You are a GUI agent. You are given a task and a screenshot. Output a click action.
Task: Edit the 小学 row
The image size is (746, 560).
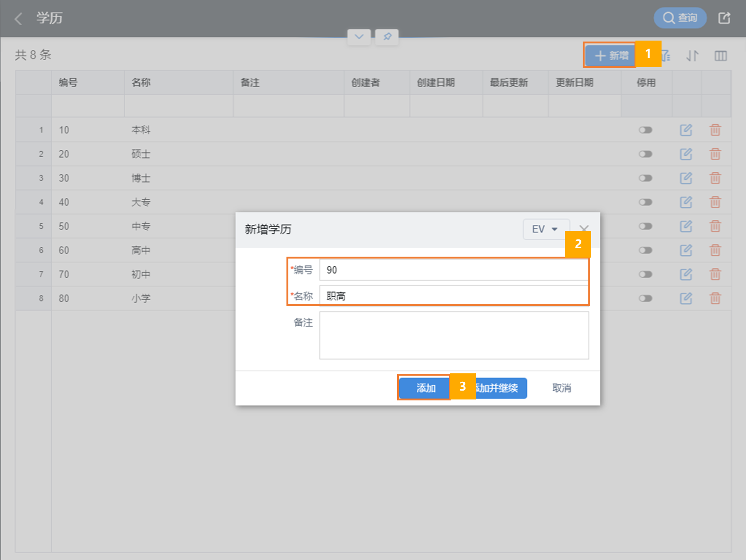tap(686, 298)
